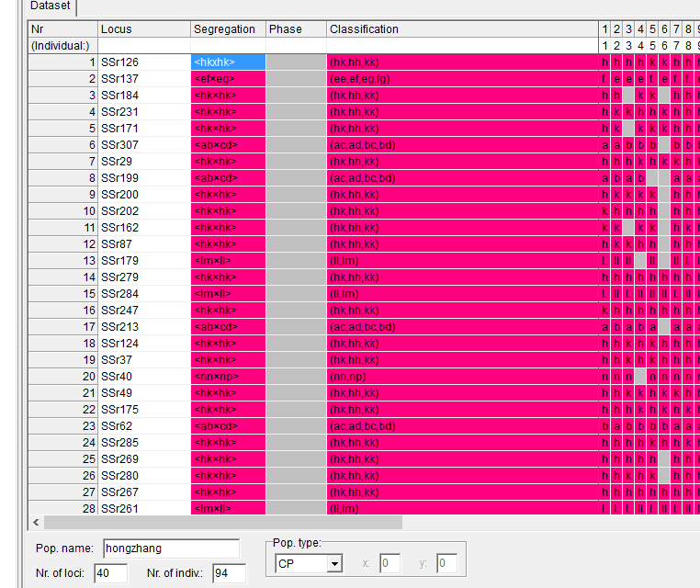Click individual 1 genotype for SSr126
The height and width of the screenshot is (588, 700).
pos(604,62)
